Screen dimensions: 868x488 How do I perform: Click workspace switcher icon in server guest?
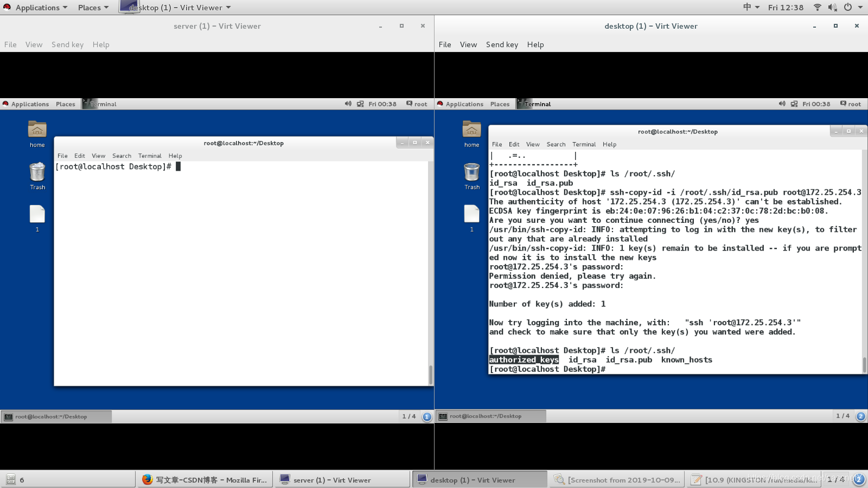[x=427, y=416]
